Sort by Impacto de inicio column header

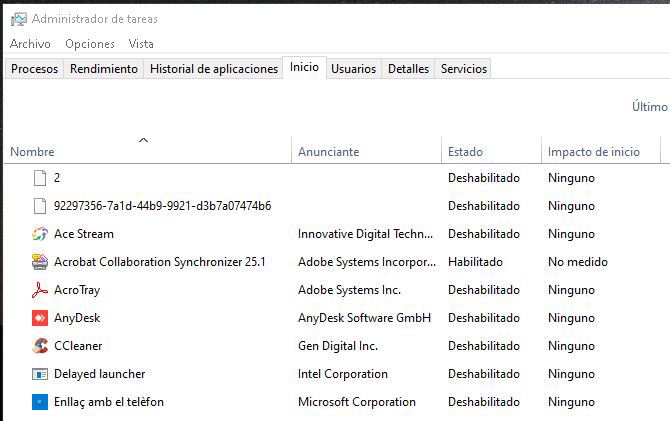point(601,151)
